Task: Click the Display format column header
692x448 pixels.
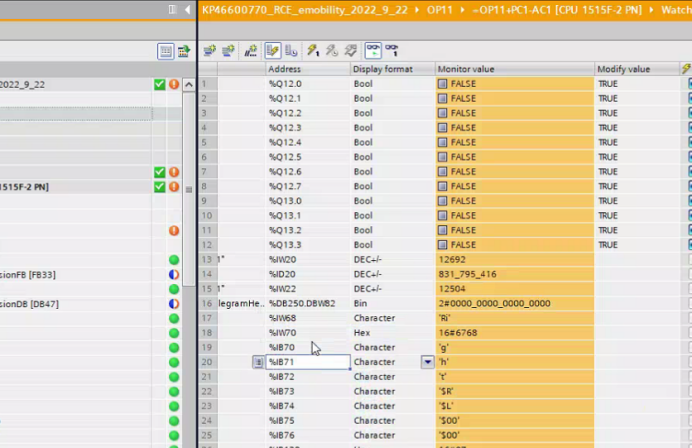Action: (392, 69)
